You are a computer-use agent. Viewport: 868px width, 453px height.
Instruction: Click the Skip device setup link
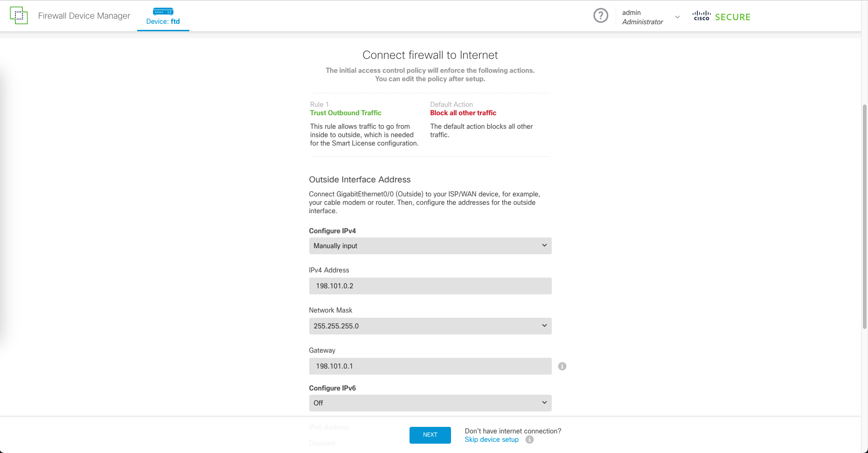point(491,439)
